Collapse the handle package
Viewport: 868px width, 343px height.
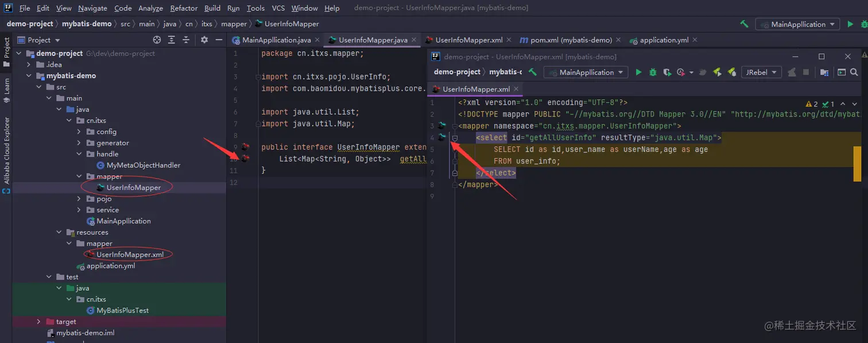tap(79, 154)
